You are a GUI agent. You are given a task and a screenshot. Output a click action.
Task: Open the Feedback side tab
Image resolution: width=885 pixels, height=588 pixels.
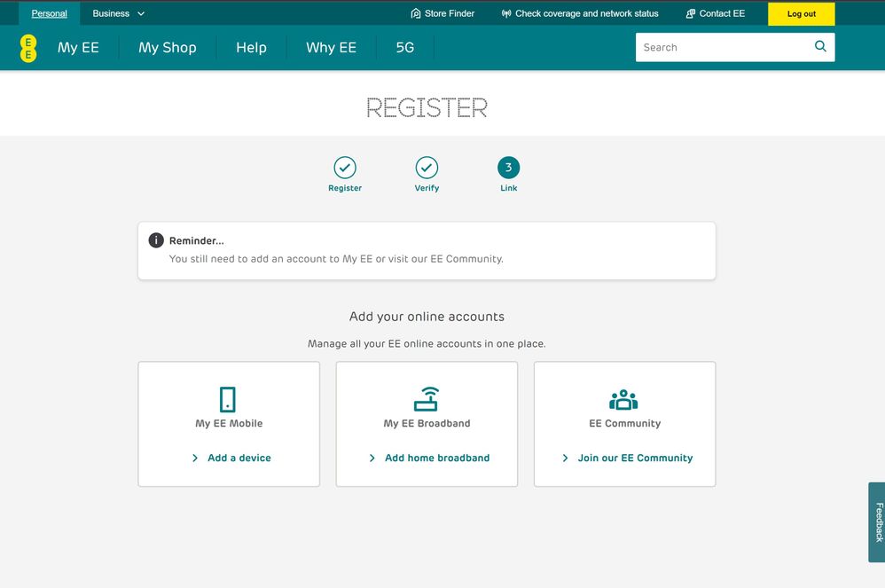[x=876, y=522]
